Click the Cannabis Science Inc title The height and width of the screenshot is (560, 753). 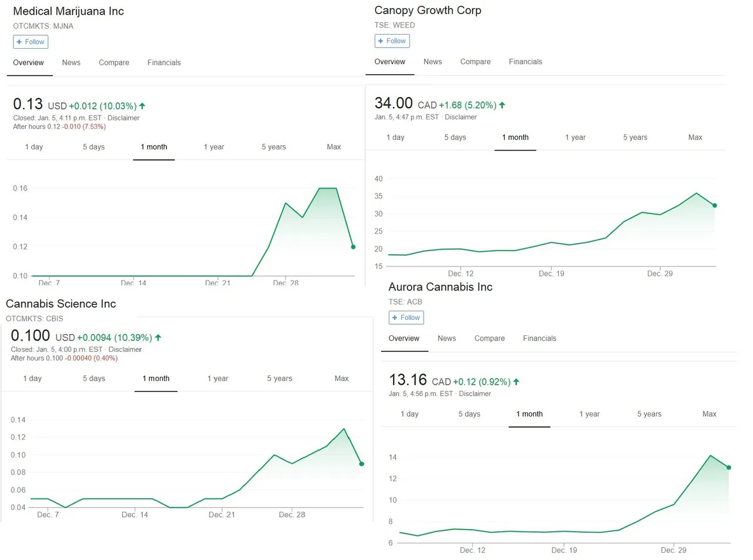click(x=61, y=304)
